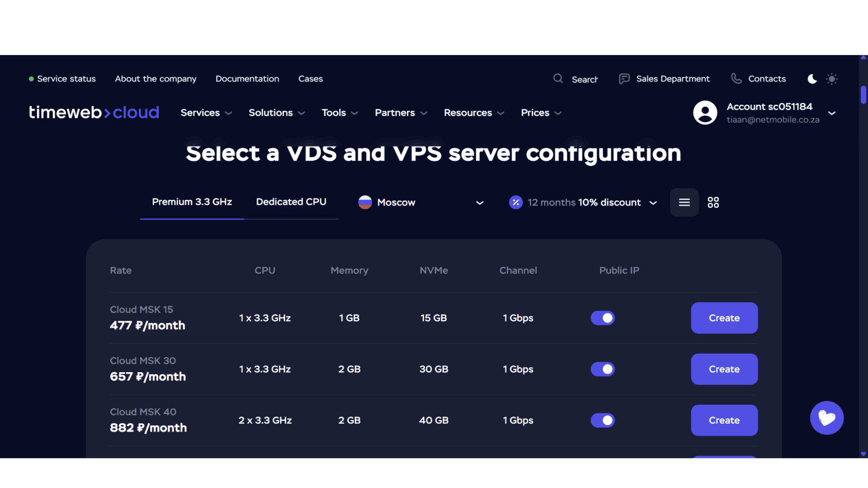Click the Cloud MSK 40 rate name
The width and height of the screenshot is (868, 488).
tap(143, 412)
